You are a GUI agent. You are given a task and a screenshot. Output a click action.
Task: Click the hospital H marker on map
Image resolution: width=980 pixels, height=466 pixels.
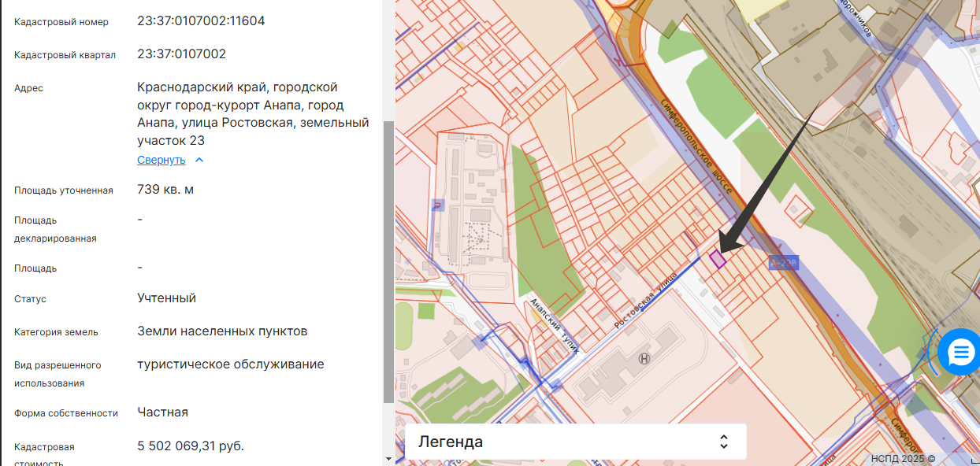(645, 359)
